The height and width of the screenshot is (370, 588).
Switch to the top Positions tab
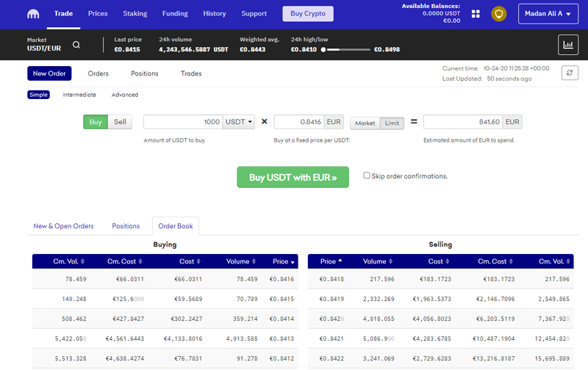pos(144,73)
